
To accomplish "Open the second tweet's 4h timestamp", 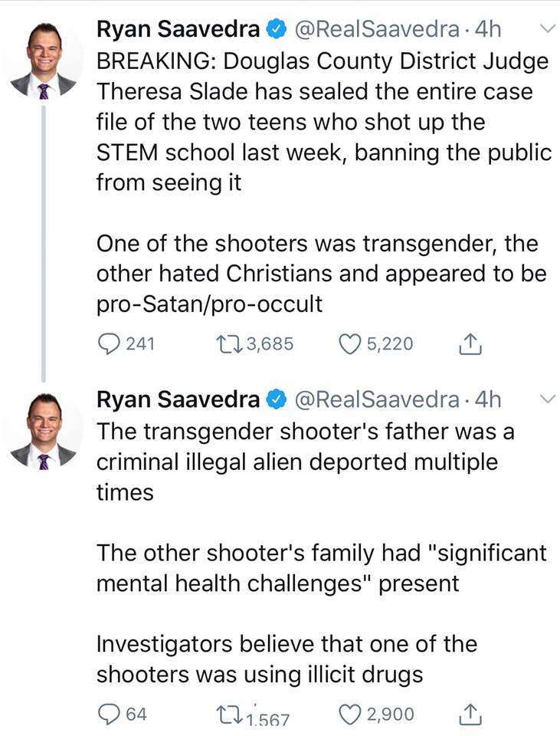I will tap(488, 399).
